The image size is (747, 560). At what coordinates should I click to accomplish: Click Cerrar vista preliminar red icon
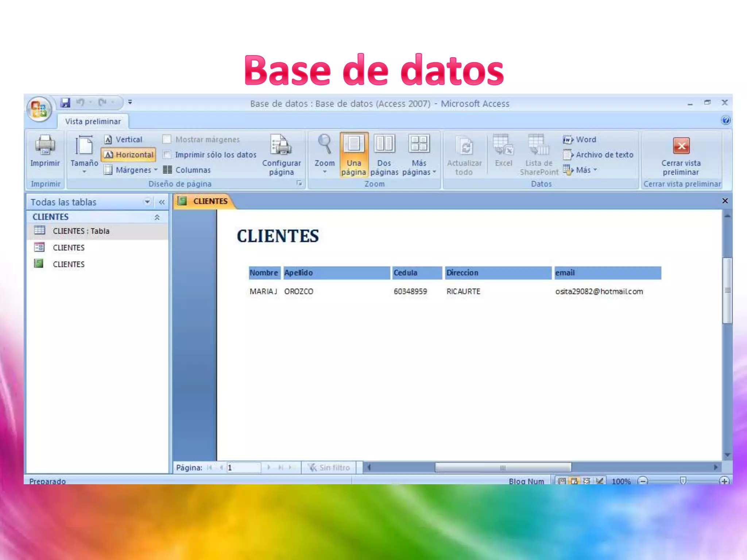coord(681,146)
